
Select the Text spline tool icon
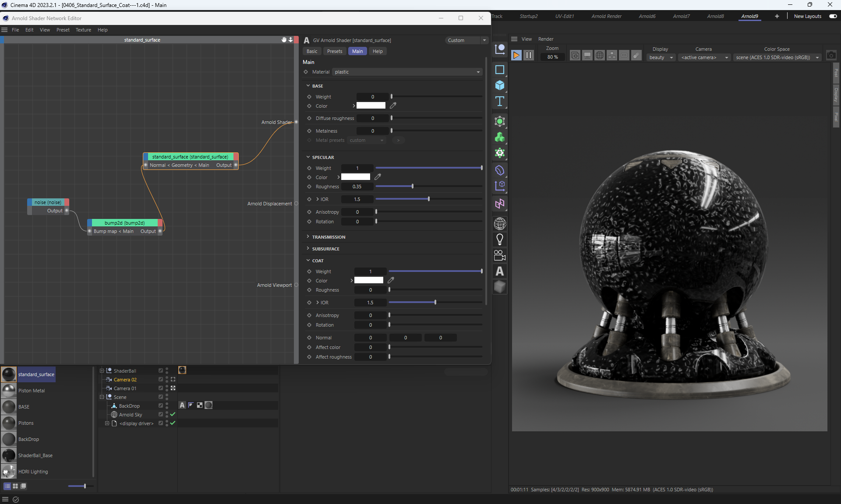coord(500,102)
